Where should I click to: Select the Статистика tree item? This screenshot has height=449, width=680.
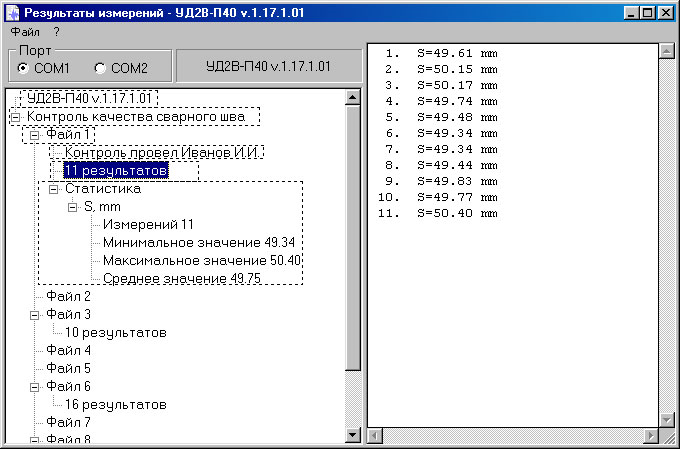click(103, 188)
